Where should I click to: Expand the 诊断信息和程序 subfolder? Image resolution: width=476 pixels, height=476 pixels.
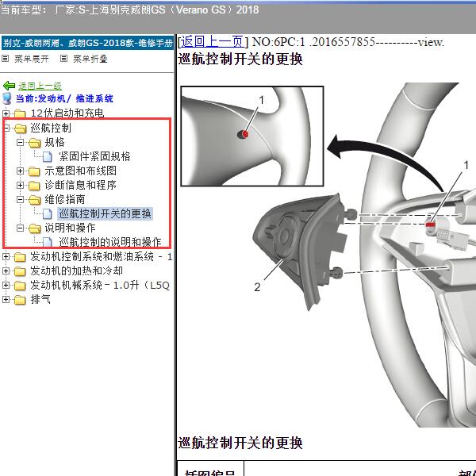click(x=20, y=185)
